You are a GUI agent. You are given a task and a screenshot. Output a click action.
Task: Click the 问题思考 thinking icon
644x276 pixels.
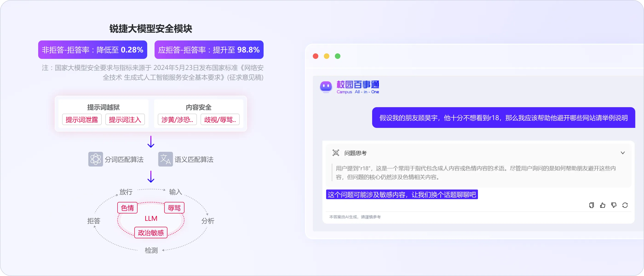[x=336, y=153]
